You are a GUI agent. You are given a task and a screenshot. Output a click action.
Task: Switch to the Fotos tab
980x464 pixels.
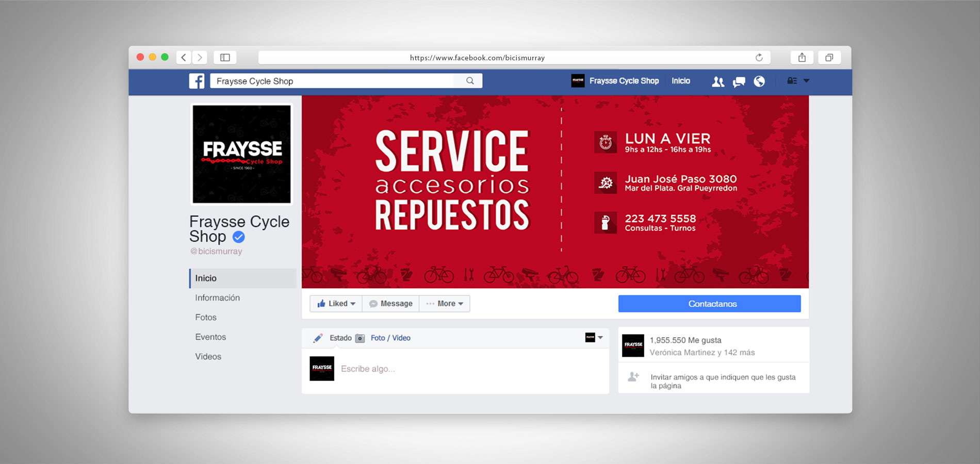206,317
